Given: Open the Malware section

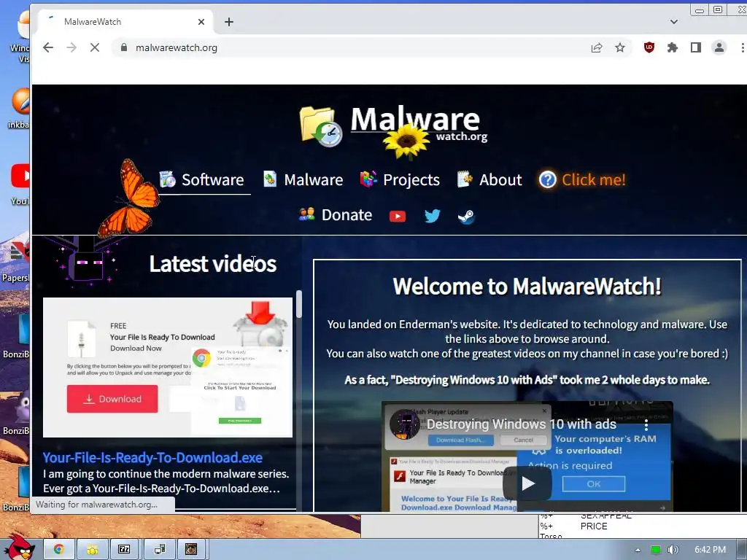Looking at the screenshot, I should click(x=303, y=180).
